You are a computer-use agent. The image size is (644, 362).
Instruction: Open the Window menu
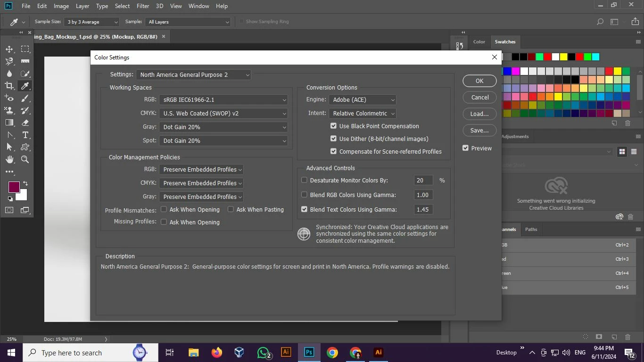click(199, 6)
